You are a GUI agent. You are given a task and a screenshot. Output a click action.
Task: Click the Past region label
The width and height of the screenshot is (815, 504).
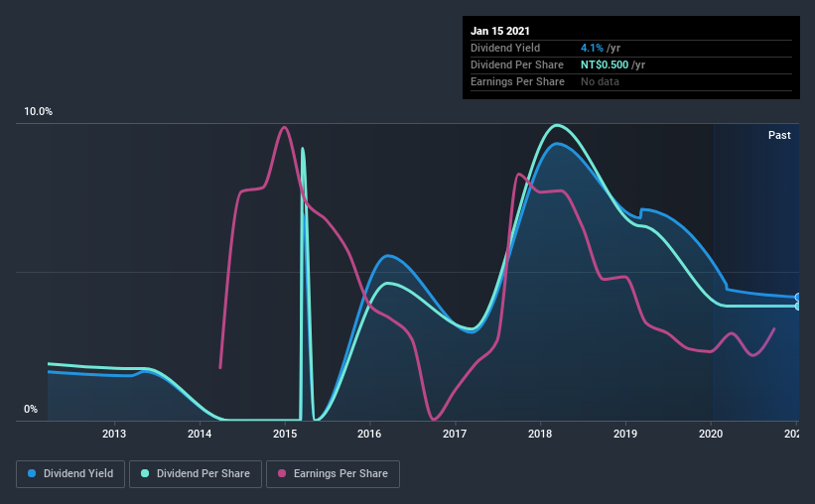[x=779, y=135]
